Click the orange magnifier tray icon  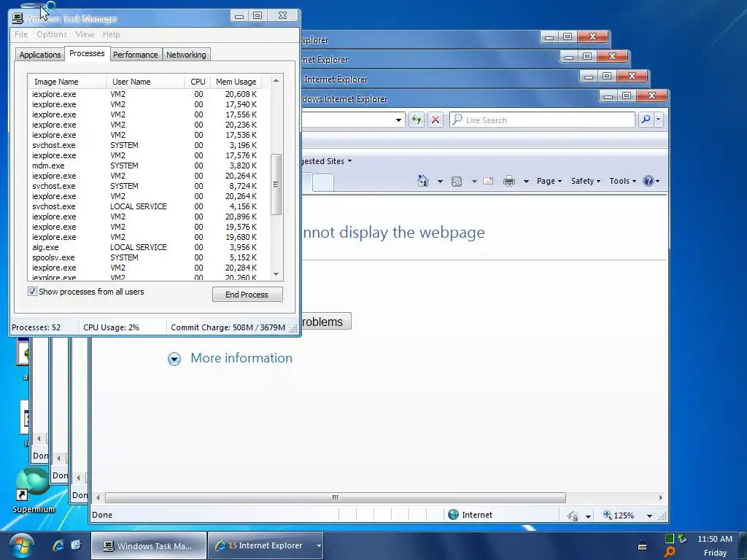pos(670,552)
